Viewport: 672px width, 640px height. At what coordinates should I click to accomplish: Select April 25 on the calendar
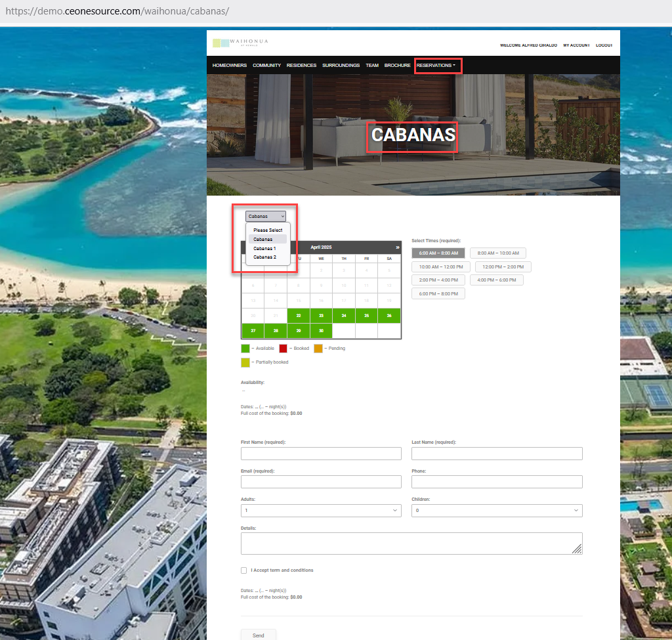coord(366,316)
